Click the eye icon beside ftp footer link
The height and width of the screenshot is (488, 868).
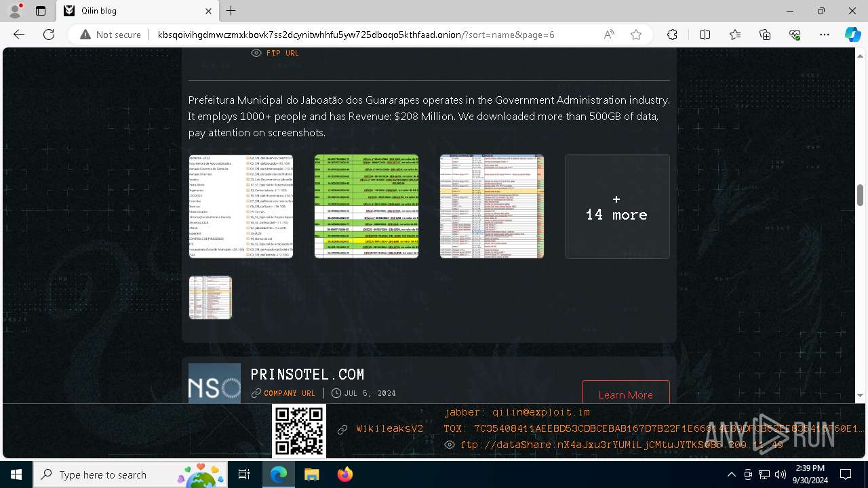pyautogui.click(x=449, y=445)
